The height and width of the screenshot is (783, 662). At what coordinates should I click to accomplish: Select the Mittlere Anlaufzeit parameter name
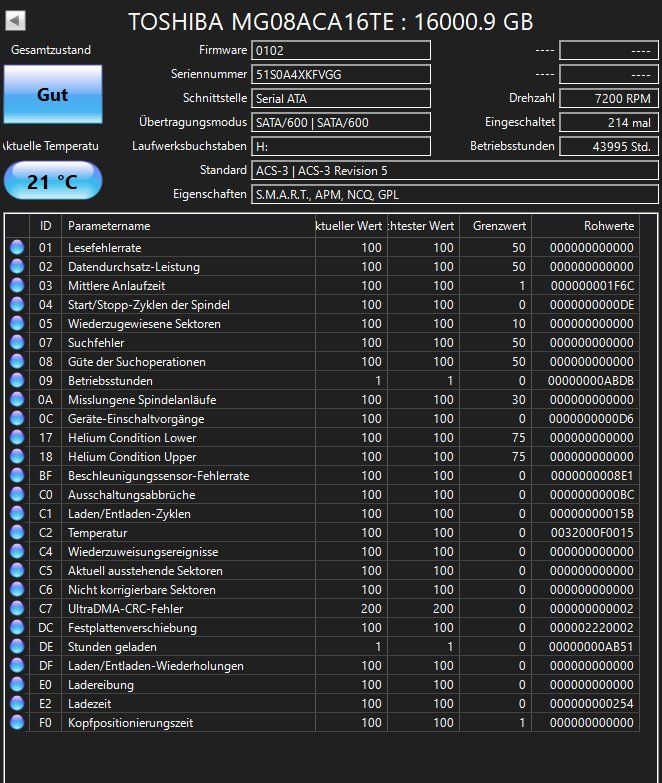[x=116, y=286]
